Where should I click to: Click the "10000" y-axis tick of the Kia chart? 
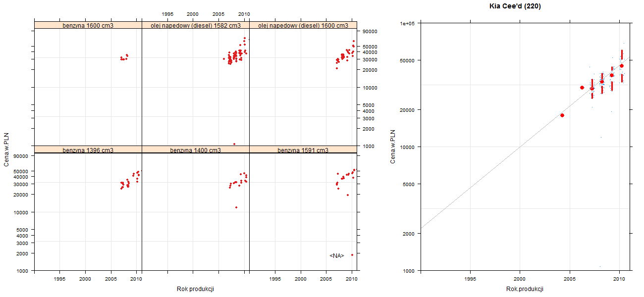point(408,147)
